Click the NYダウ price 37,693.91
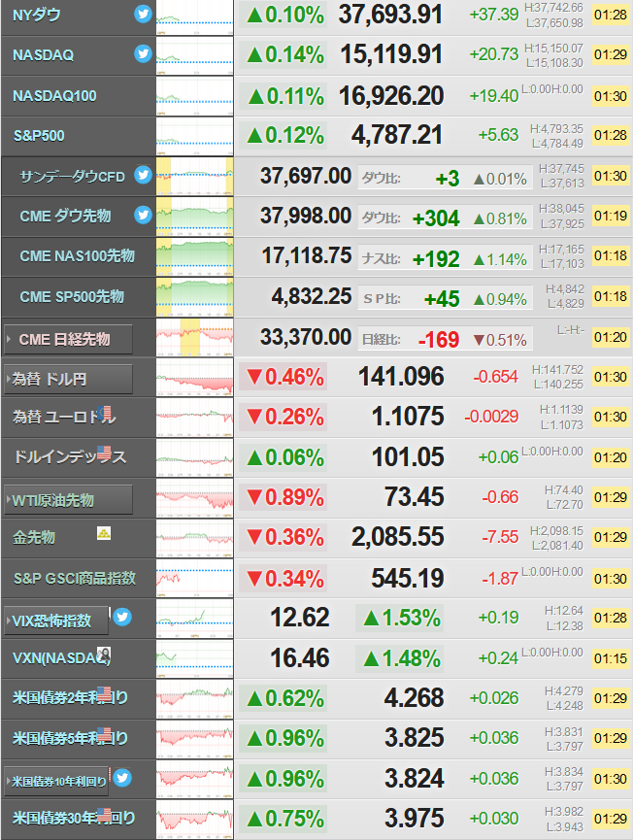The image size is (634, 840). [391, 15]
